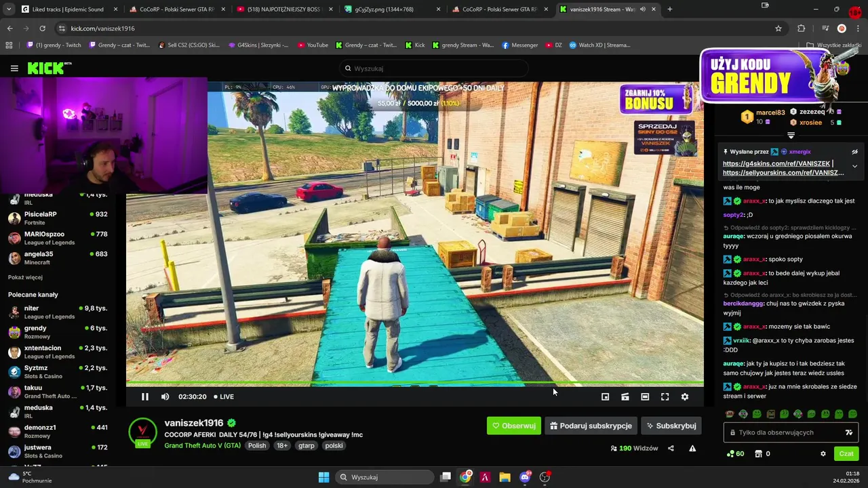The width and height of the screenshot is (868, 488).
Task: Open the Messenger bookmark
Action: [520, 45]
